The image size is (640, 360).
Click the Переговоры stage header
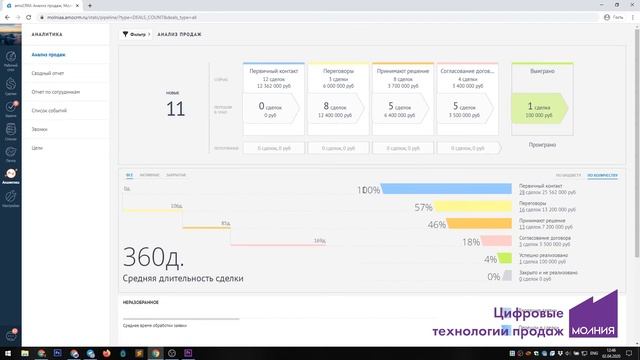click(x=338, y=71)
